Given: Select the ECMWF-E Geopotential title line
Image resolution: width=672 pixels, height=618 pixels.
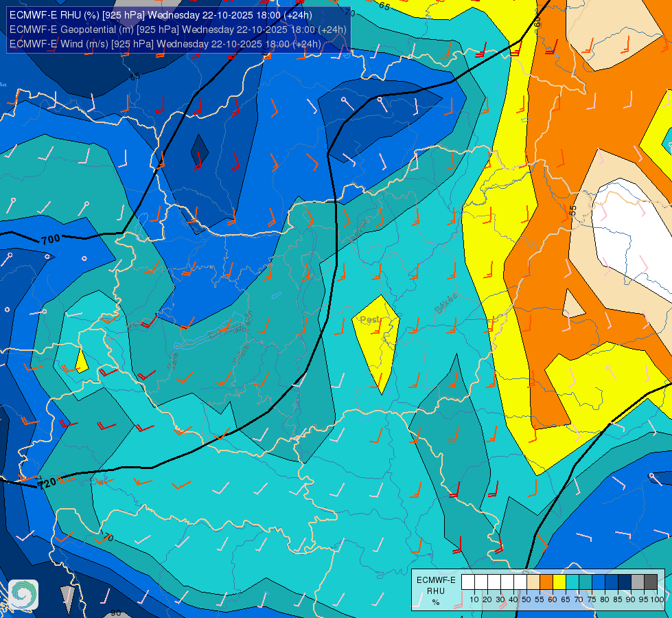Looking at the screenshot, I should 178,30.
